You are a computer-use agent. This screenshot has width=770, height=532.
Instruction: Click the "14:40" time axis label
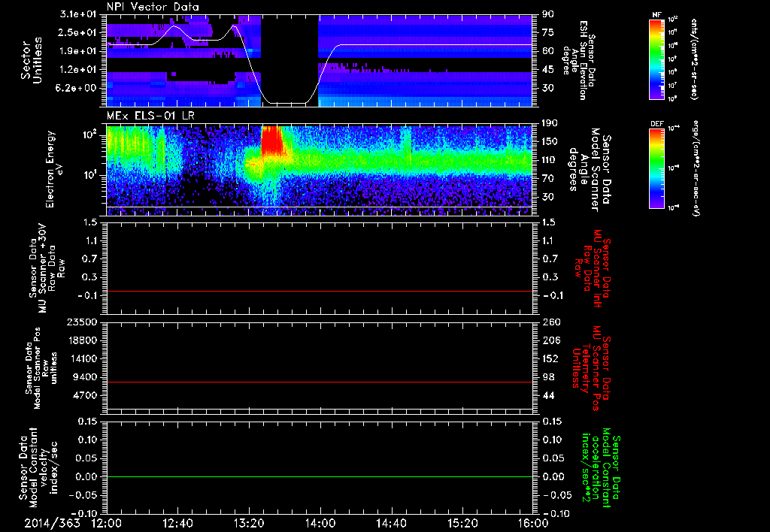click(391, 523)
